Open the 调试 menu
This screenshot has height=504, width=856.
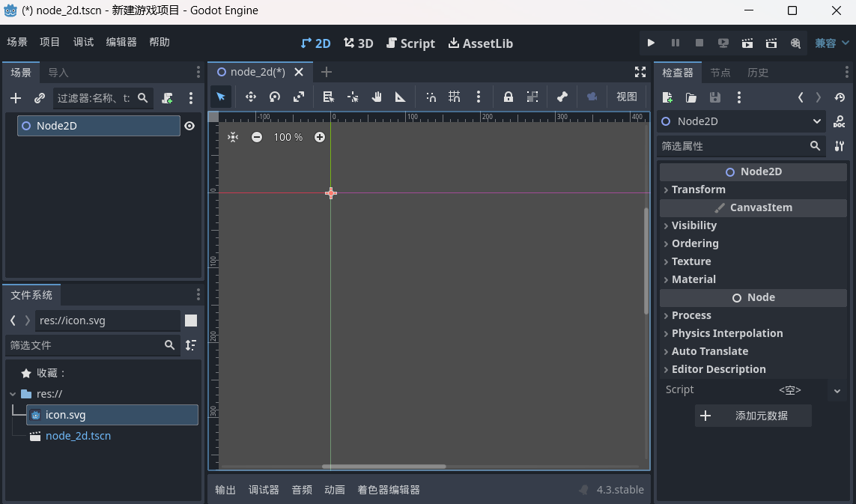(83, 42)
